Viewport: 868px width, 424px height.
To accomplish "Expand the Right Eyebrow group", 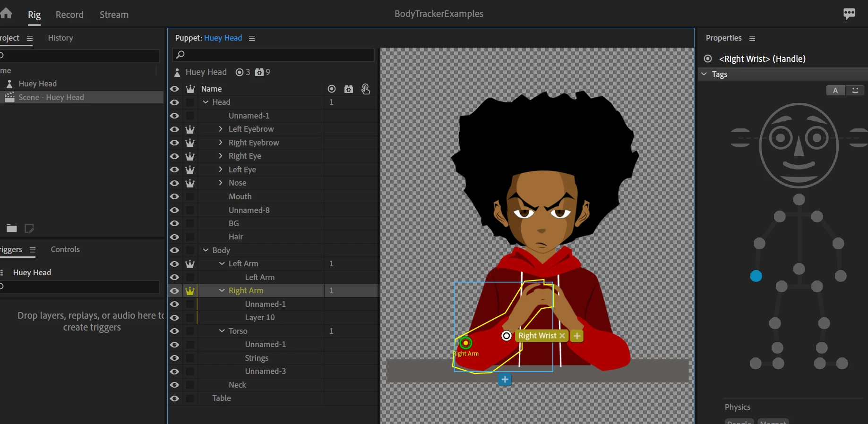I will point(220,142).
